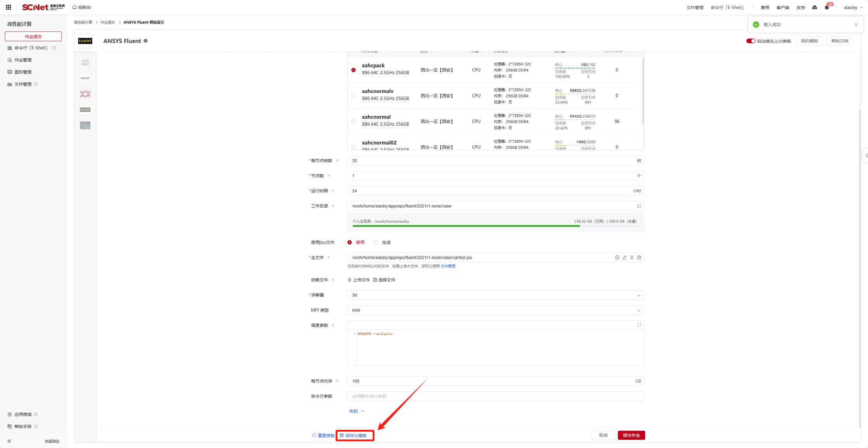The image size is (868, 448).
Task: Open 作业提交 in sidebar
Action: click(x=33, y=36)
